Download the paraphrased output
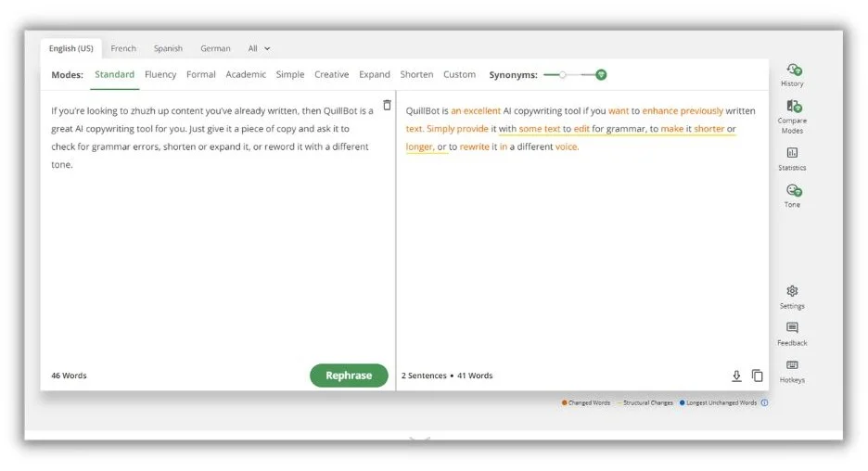The width and height of the screenshot is (868, 471). (x=736, y=376)
